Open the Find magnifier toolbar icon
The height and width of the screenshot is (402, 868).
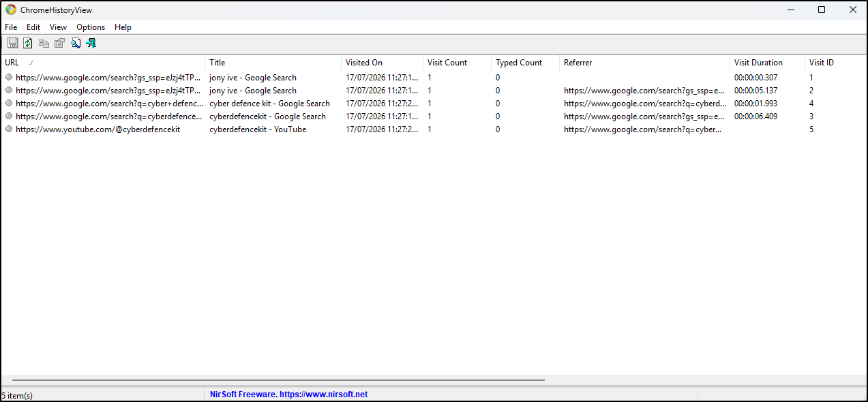click(x=76, y=44)
